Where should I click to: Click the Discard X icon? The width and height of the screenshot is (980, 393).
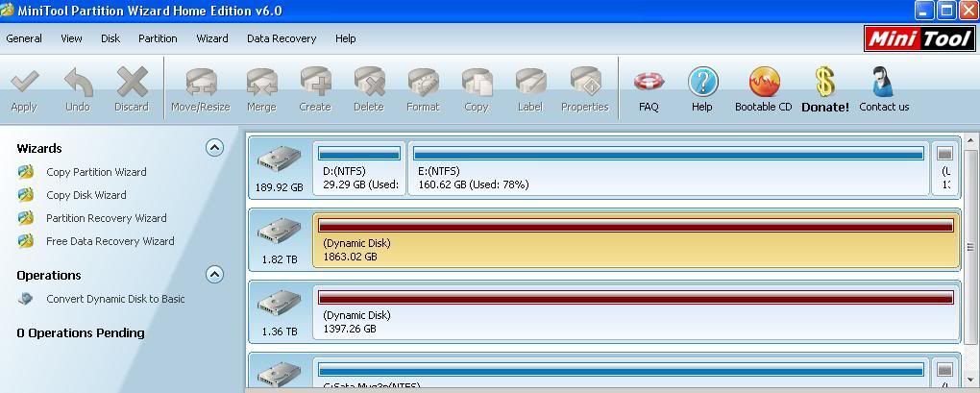point(132,82)
